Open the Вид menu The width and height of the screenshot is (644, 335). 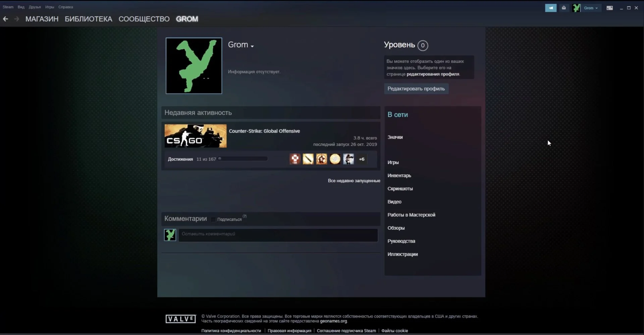coord(21,7)
